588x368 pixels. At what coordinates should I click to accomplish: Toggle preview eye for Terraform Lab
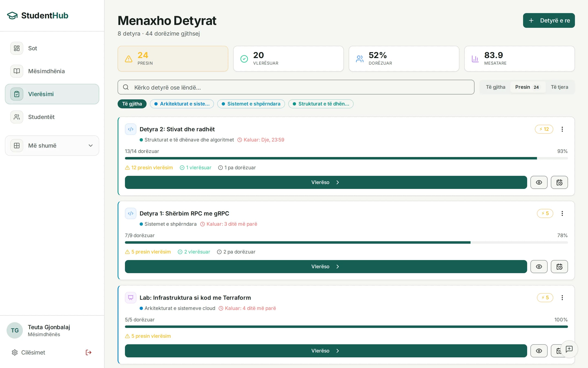pos(539,351)
